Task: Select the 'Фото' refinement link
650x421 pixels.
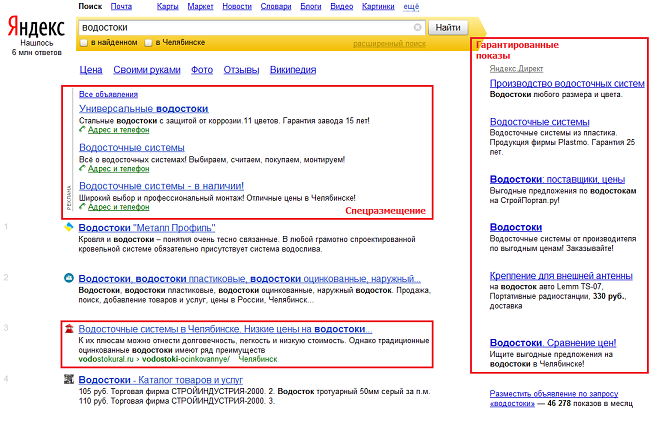Action: pyautogui.click(x=202, y=70)
